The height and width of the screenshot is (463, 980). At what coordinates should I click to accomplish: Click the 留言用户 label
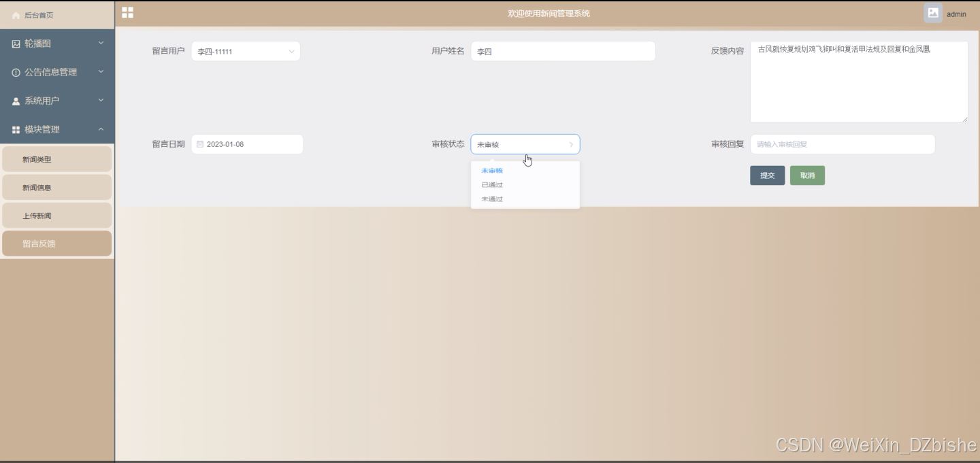[x=168, y=51]
